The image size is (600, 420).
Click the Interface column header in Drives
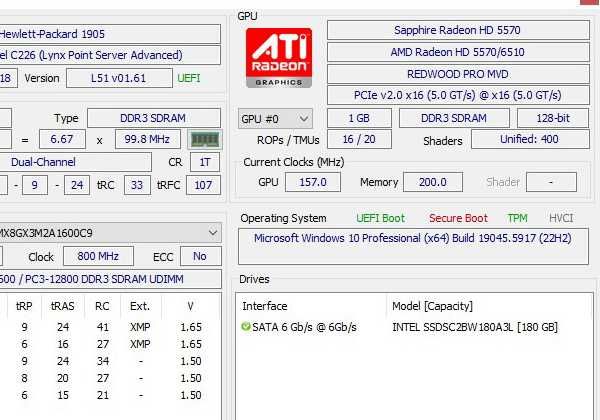tap(265, 306)
